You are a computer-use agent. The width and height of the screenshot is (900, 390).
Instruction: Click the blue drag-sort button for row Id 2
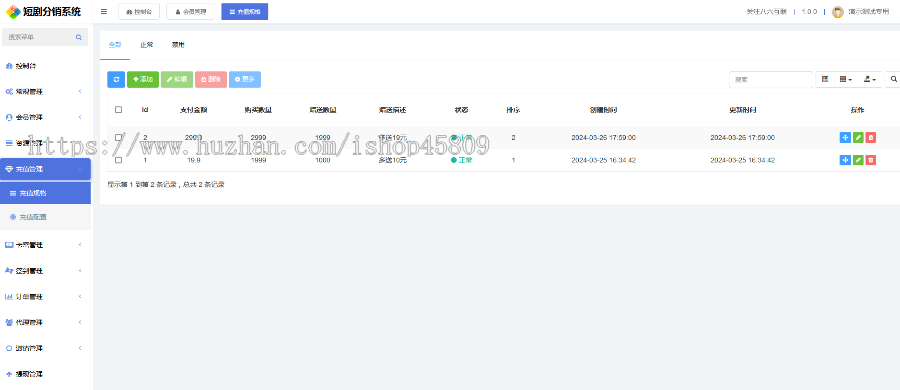point(845,137)
